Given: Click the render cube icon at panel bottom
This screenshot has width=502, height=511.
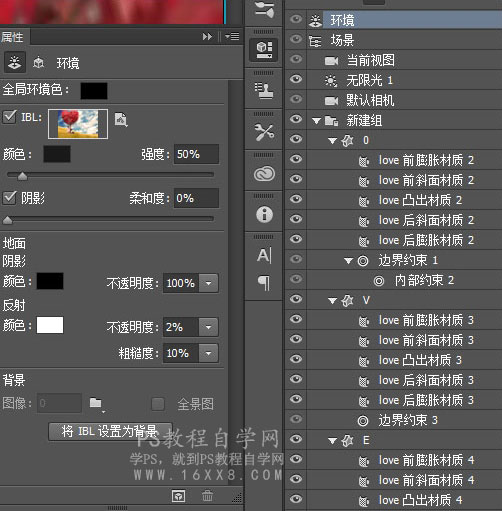Looking at the screenshot, I should 179,496.
